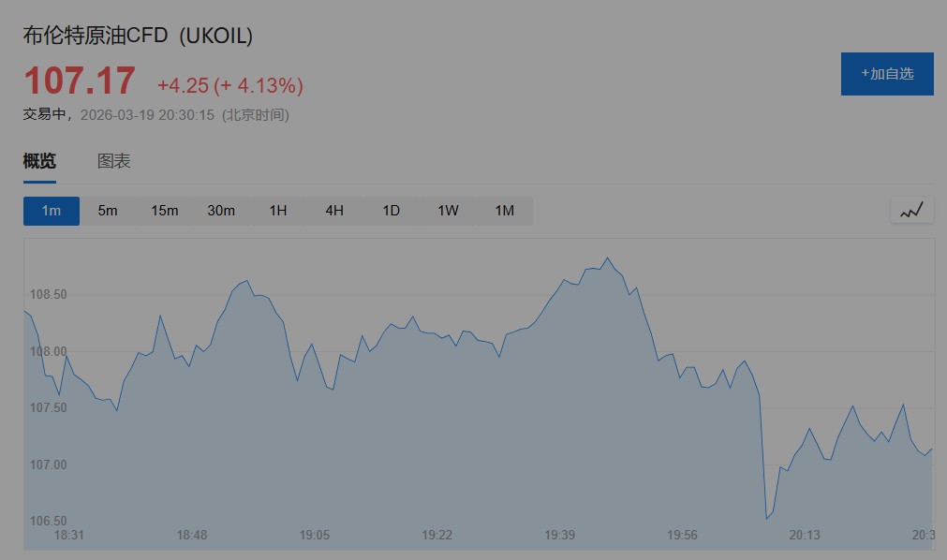The width and height of the screenshot is (947, 560).
Task: Choose the 1M monthly timeframe
Action: coord(505,211)
